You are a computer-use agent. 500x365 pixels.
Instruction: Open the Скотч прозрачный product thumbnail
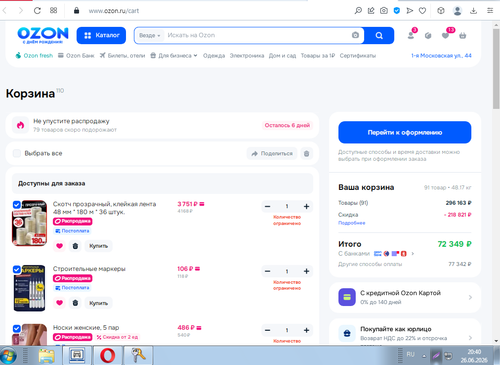[30, 223]
